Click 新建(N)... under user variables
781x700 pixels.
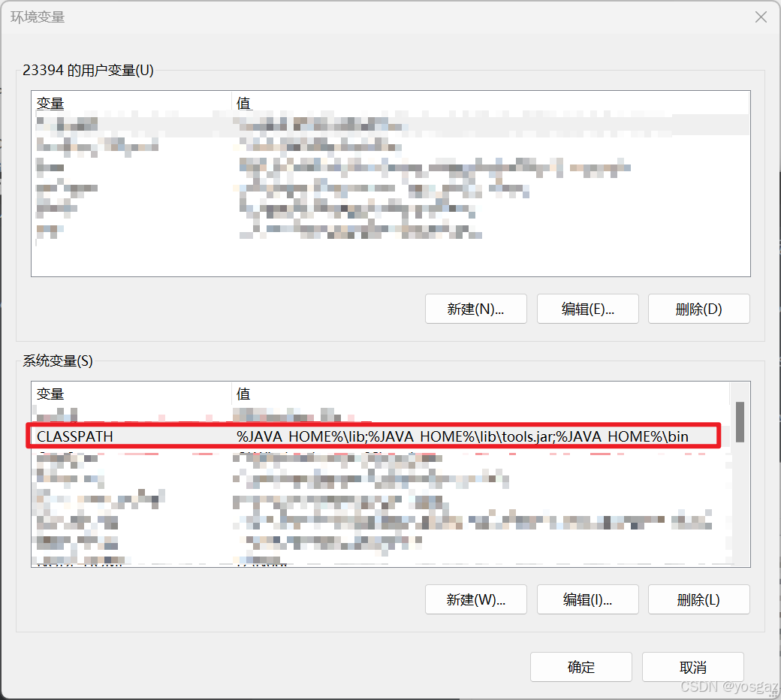point(475,309)
